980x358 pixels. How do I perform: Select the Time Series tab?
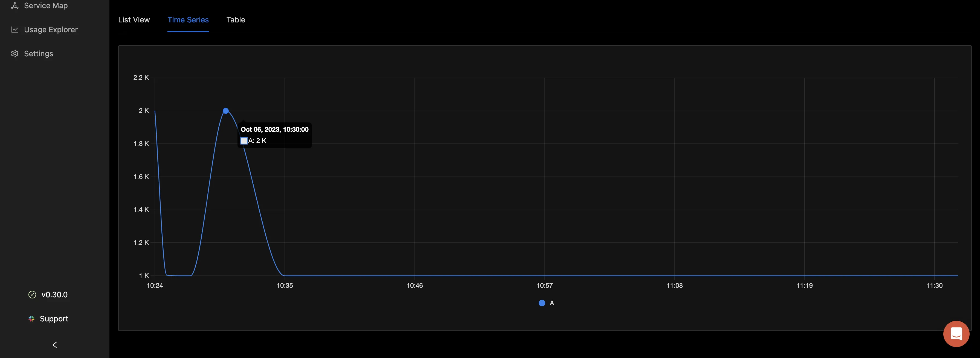pos(188,20)
